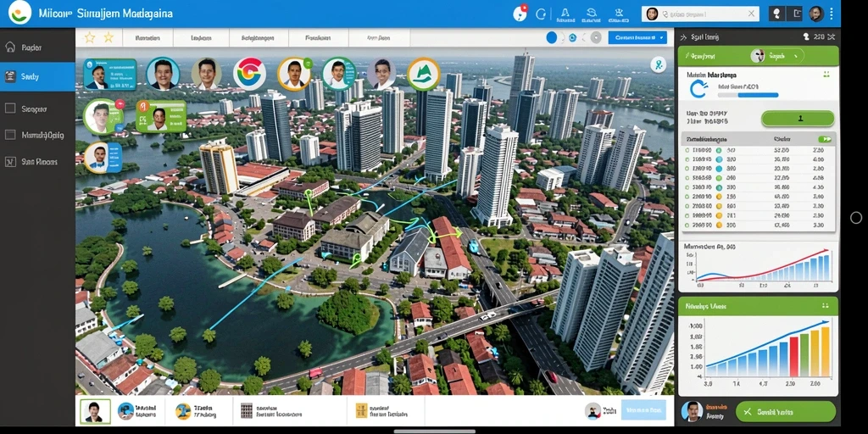Toggle the green switch in table header

[x=825, y=140]
